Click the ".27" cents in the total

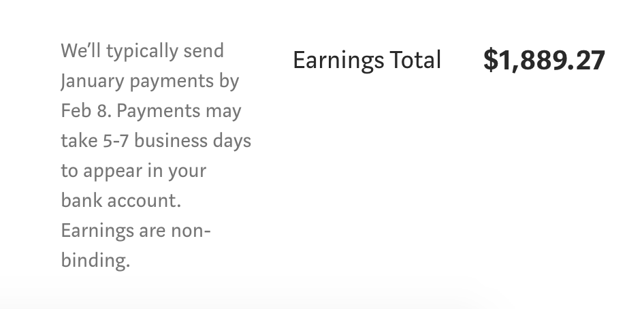pos(585,61)
